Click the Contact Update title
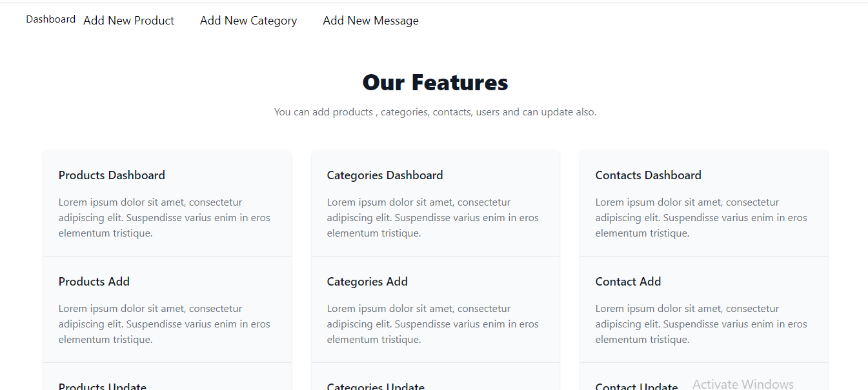Viewport: 868px width, 390px height. point(636,385)
